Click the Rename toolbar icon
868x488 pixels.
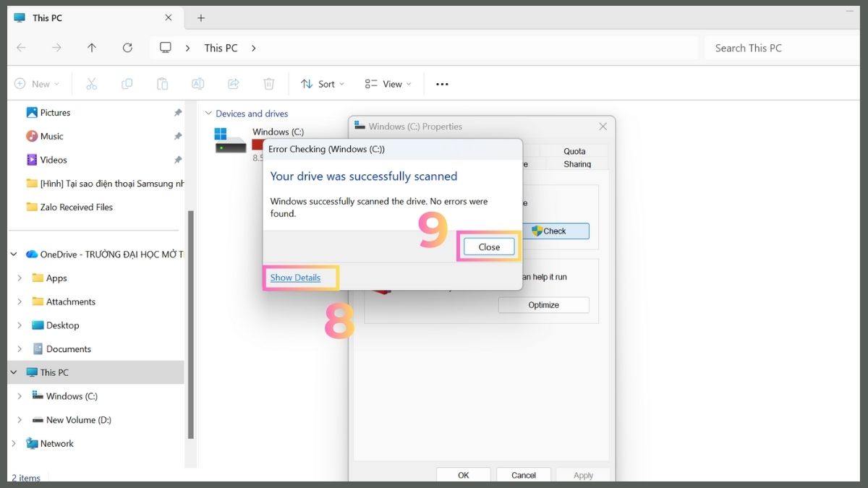coord(197,84)
